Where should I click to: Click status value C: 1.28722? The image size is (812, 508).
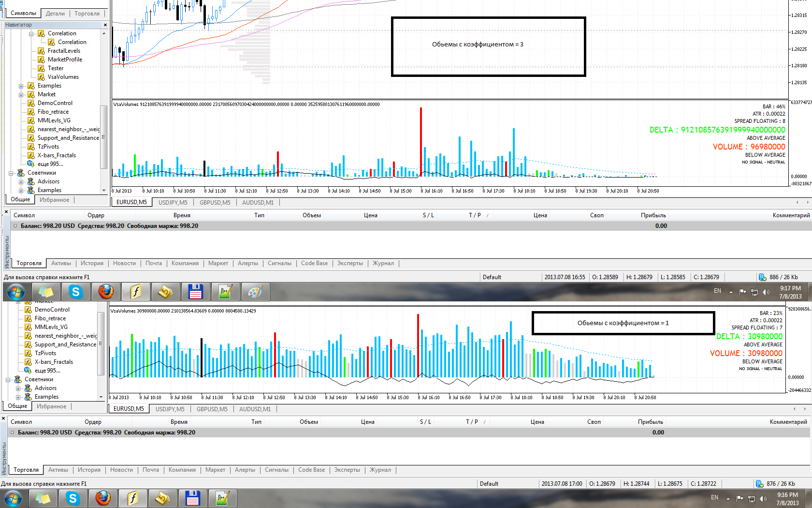(x=703, y=484)
